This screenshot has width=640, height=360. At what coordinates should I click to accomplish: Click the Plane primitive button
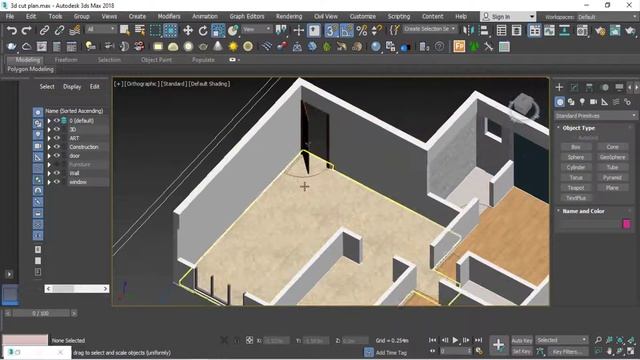coord(612,188)
